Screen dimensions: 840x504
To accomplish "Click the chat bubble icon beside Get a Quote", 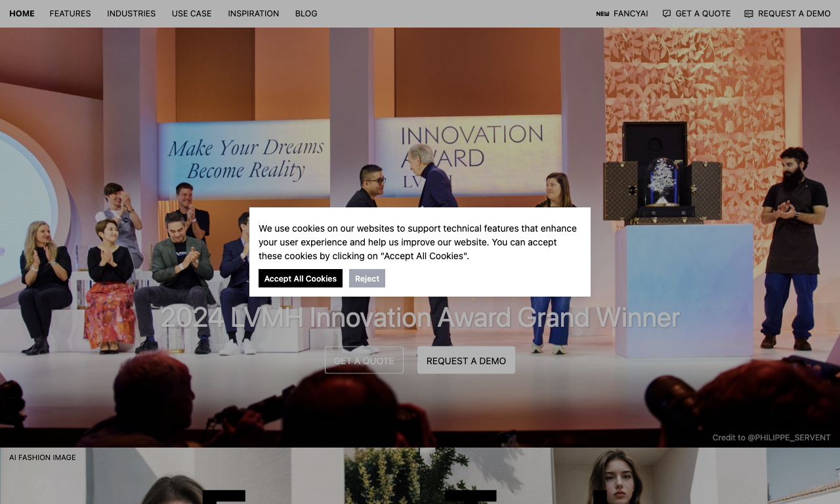I will tap(667, 14).
